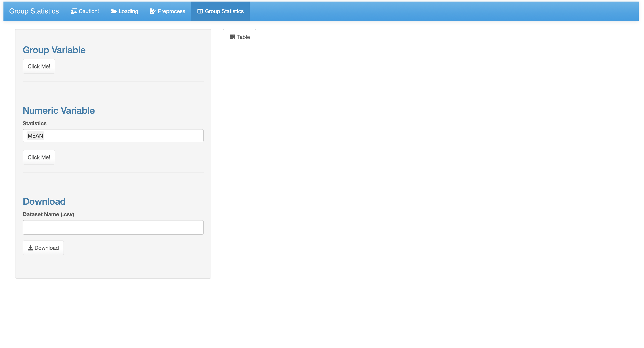This screenshot has height=348, width=644.
Task: Select the MEAN tag in Statistics field
Action: click(35, 136)
